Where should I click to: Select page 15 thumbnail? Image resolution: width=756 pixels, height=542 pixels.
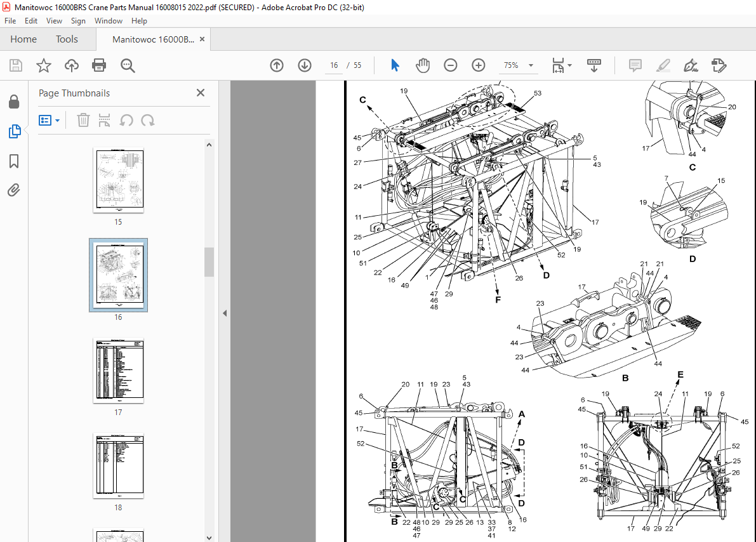pyautogui.click(x=118, y=180)
